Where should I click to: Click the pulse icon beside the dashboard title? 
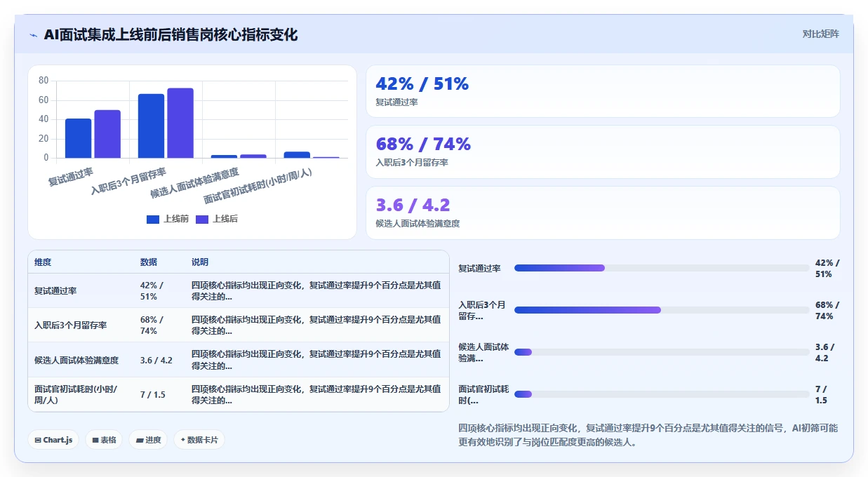[34, 35]
